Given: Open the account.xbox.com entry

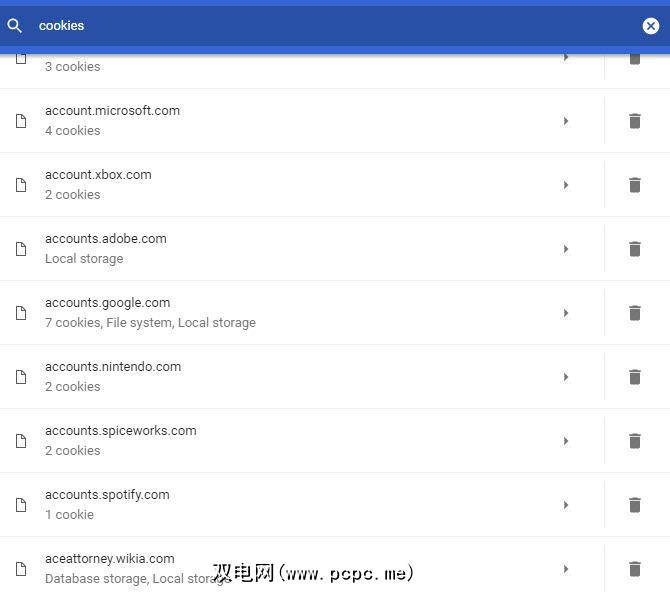Looking at the screenshot, I should point(302,185).
